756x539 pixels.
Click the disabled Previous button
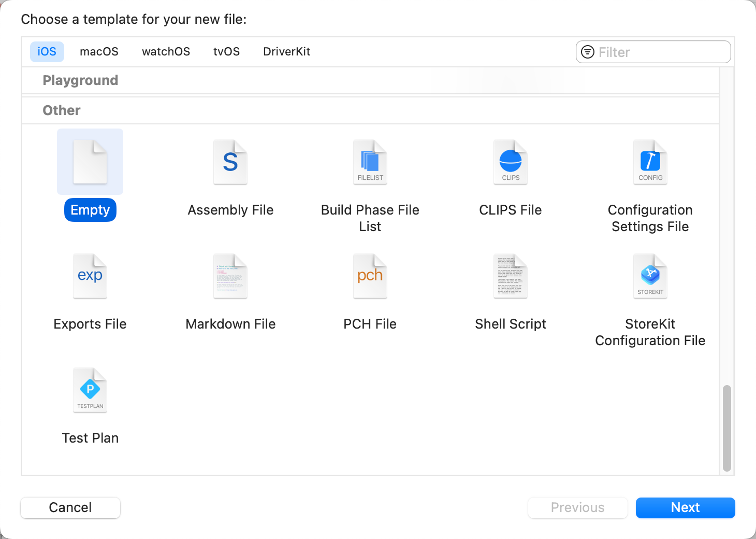tap(577, 507)
